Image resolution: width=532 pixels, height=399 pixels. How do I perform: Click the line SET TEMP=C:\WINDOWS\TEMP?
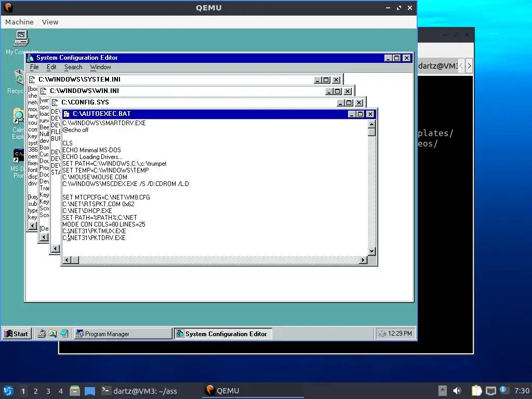pos(105,170)
